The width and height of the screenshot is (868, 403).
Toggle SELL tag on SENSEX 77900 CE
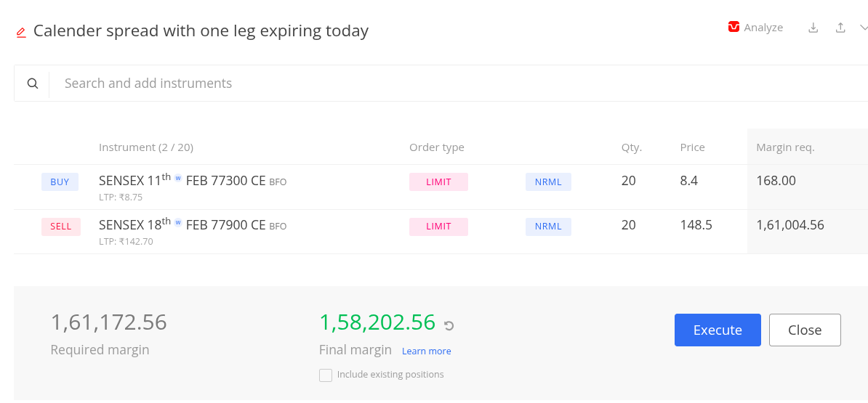(61, 227)
